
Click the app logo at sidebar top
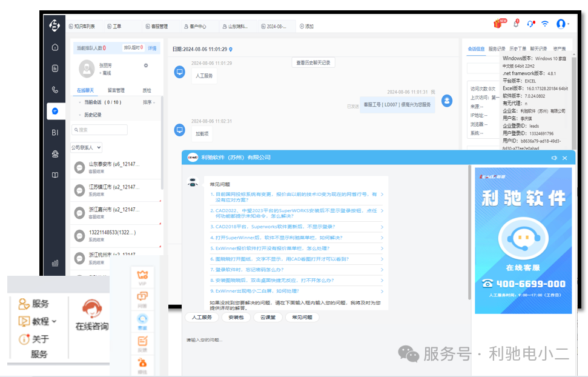(55, 25)
